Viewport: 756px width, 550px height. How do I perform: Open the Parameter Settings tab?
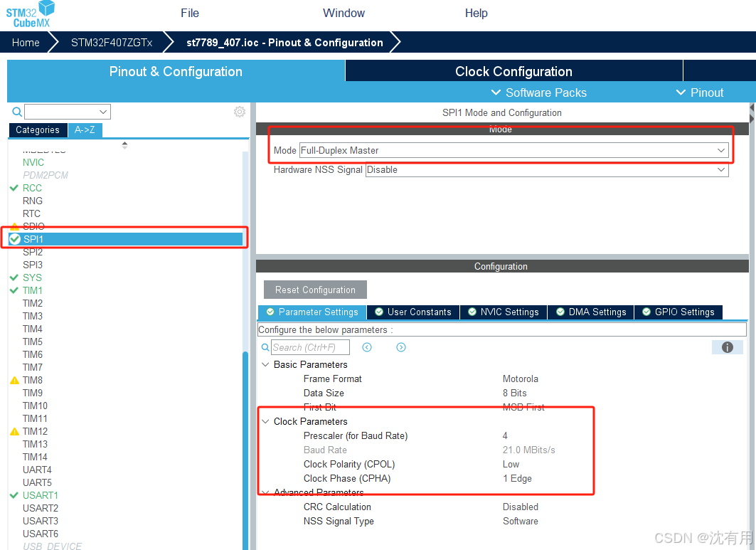[x=312, y=312]
